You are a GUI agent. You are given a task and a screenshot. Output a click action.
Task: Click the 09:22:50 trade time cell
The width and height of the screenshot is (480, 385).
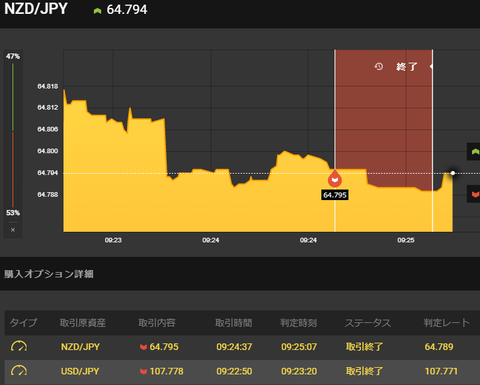[234, 371]
